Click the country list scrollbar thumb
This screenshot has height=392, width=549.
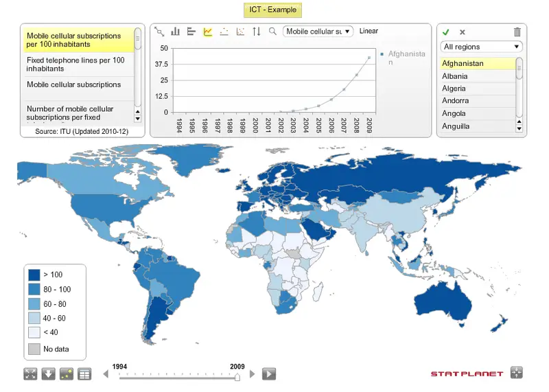tap(519, 68)
